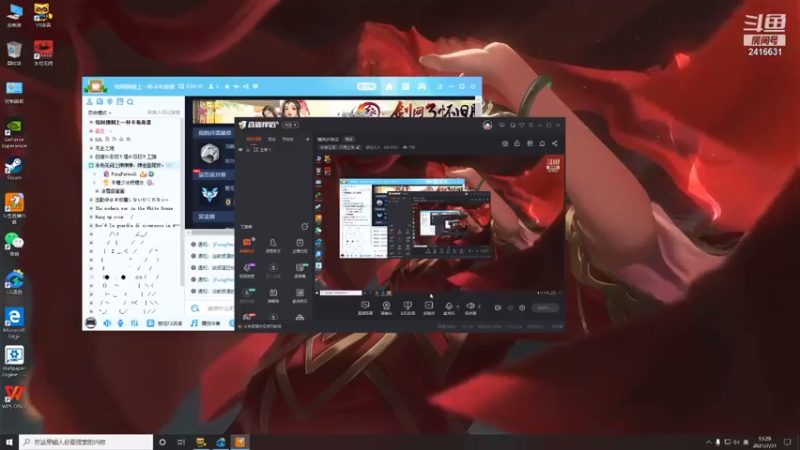Click the favorite star in YY title bar
The width and height of the screenshot is (800, 450).
[x=227, y=87]
